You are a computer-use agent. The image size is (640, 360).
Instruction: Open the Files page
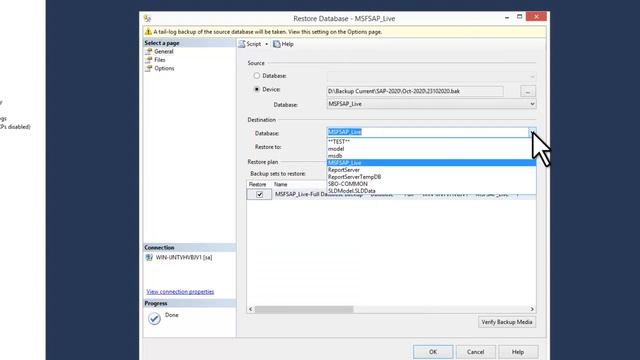pyautogui.click(x=160, y=60)
